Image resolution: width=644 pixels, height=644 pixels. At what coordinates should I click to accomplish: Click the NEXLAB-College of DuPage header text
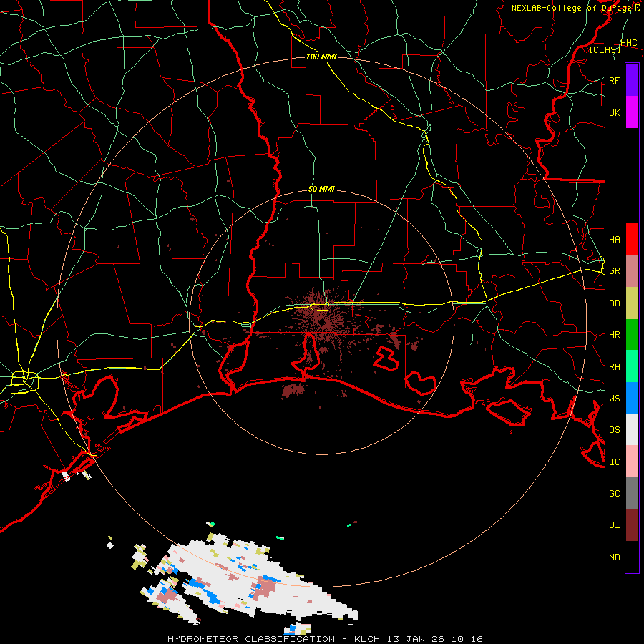point(572,8)
